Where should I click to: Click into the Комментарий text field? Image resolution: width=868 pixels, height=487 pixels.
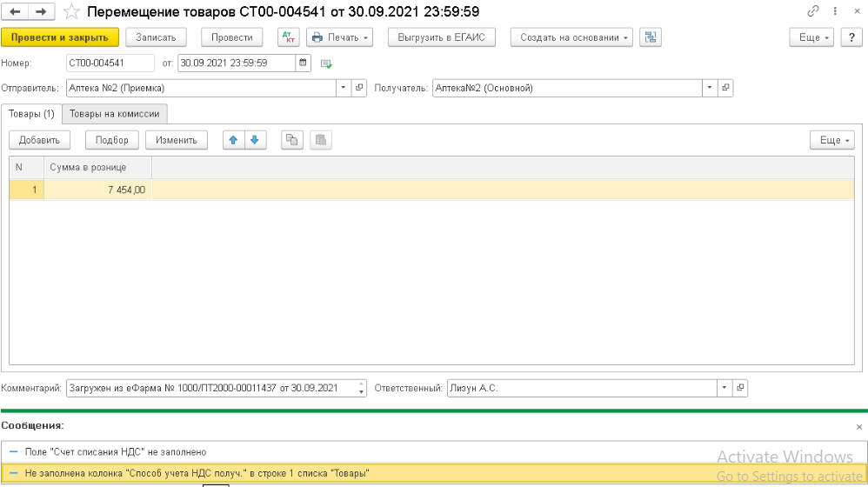(210, 388)
